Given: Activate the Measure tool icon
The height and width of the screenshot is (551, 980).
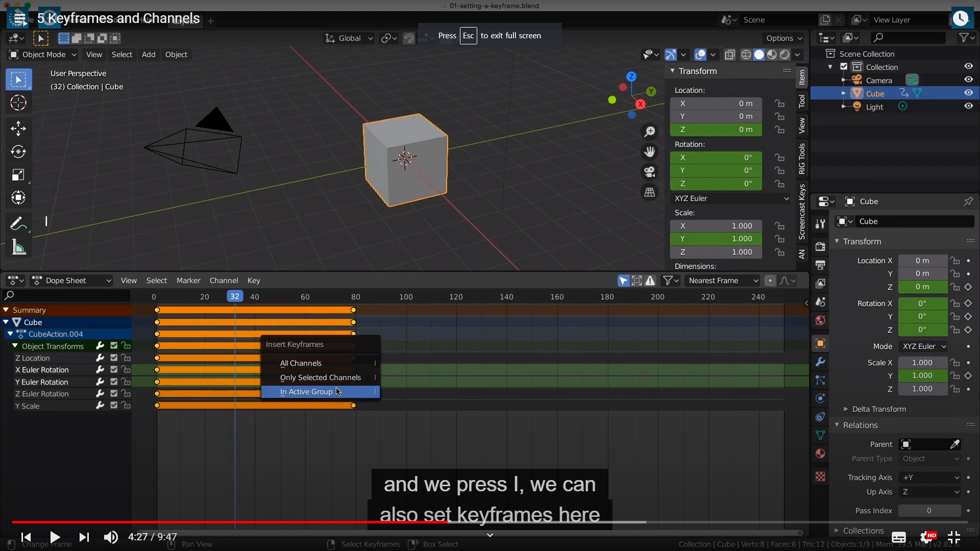Looking at the screenshot, I should [18, 248].
